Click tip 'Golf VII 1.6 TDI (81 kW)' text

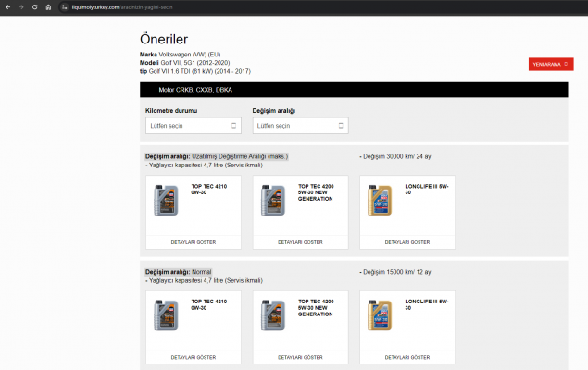181,71
